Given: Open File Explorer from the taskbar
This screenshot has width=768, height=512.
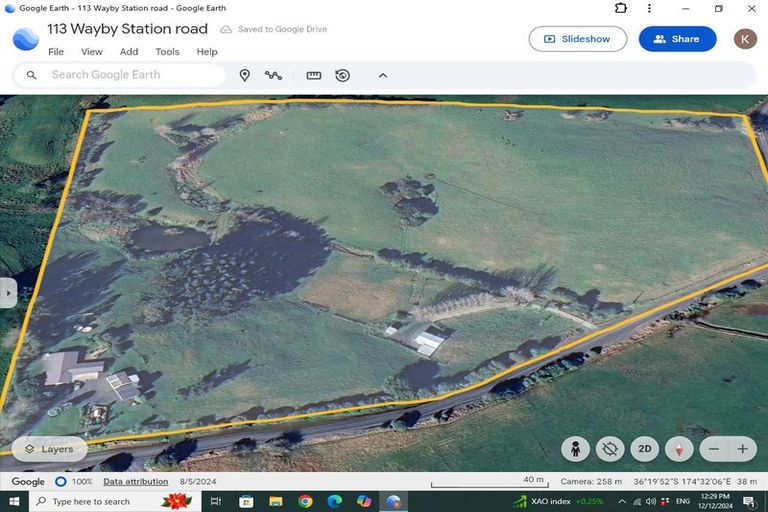Looking at the screenshot, I should point(276,502).
